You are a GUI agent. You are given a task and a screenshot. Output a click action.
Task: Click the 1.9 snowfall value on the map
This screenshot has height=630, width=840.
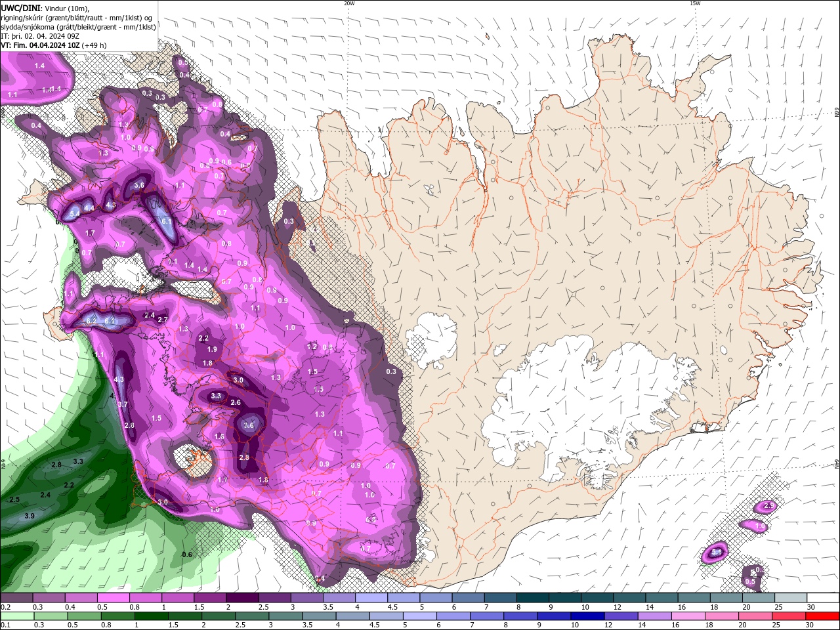click(x=212, y=350)
